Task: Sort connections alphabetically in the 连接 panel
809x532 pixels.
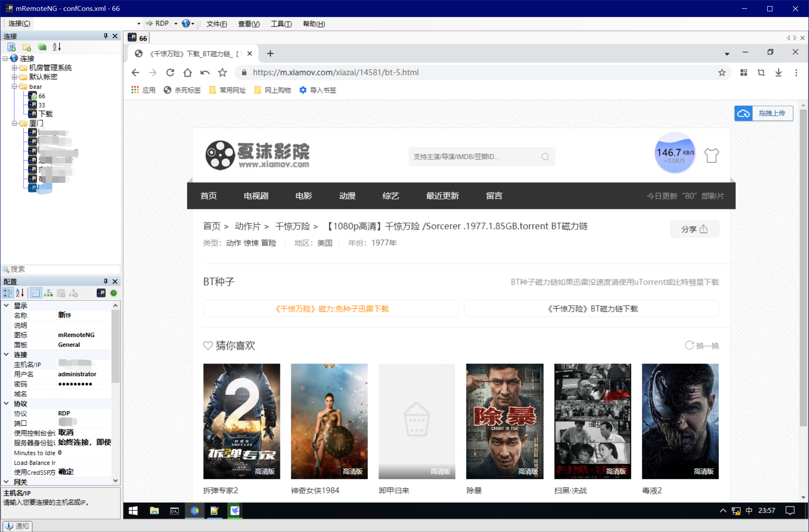Action: 57,47
